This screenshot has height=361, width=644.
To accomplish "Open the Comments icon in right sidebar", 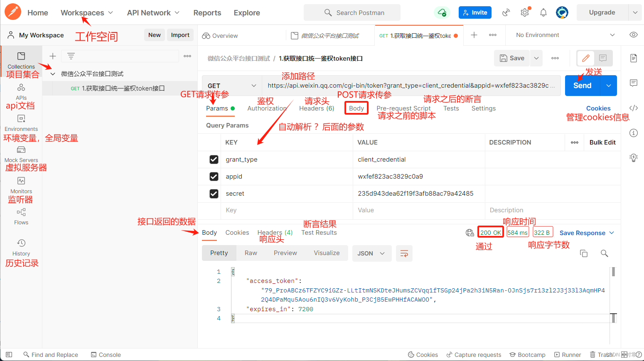I will (x=634, y=83).
